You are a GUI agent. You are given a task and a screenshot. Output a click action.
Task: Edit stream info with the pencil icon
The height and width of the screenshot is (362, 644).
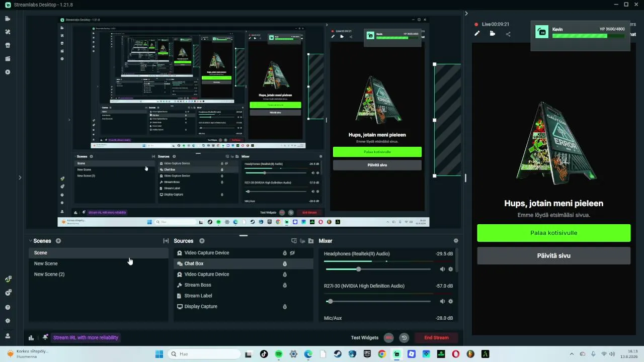(x=477, y=34)
